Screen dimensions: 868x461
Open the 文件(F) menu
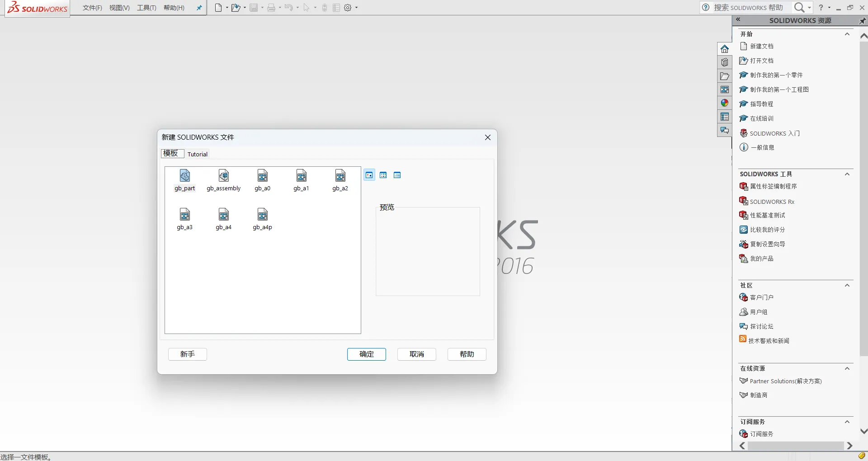(92, 8)
